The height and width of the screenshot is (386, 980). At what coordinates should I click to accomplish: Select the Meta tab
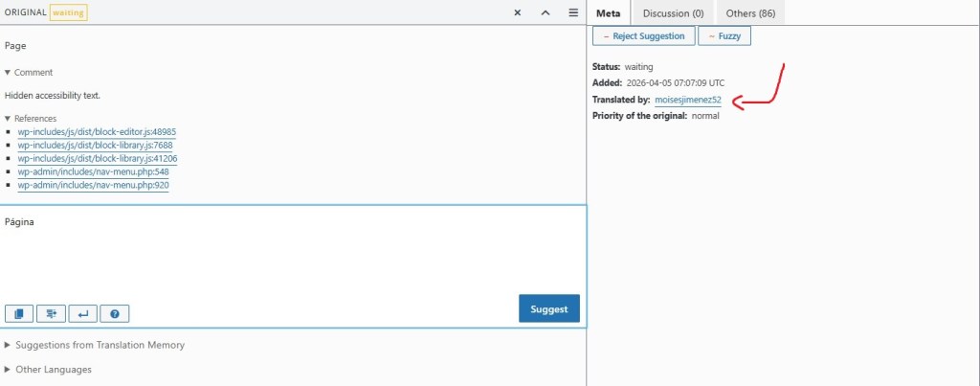click(x=609, y=13)
